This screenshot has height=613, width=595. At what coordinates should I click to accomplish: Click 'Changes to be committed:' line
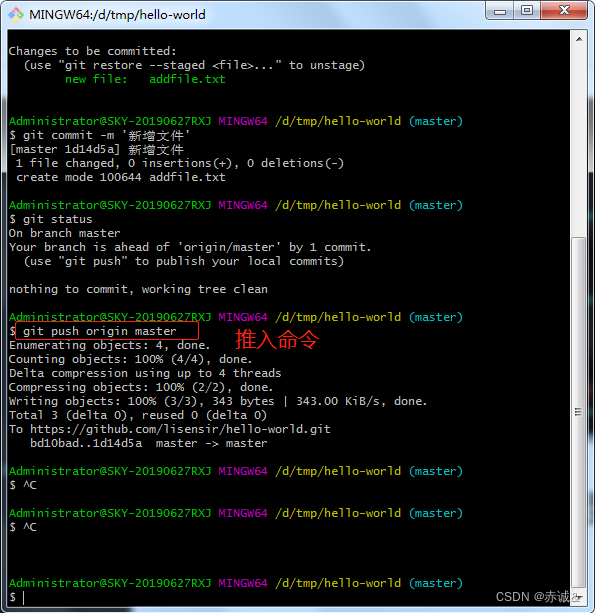93,51
